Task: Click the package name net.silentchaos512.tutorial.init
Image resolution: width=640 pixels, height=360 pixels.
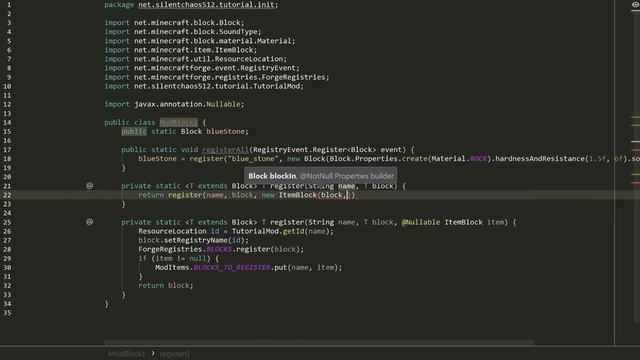Action: [x=207, y=4]
